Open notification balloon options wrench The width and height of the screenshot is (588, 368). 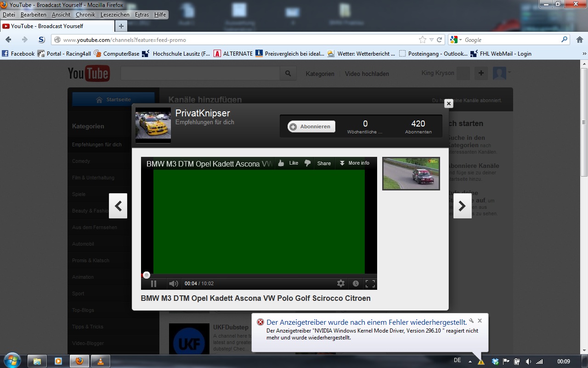(x=472, y=321)
